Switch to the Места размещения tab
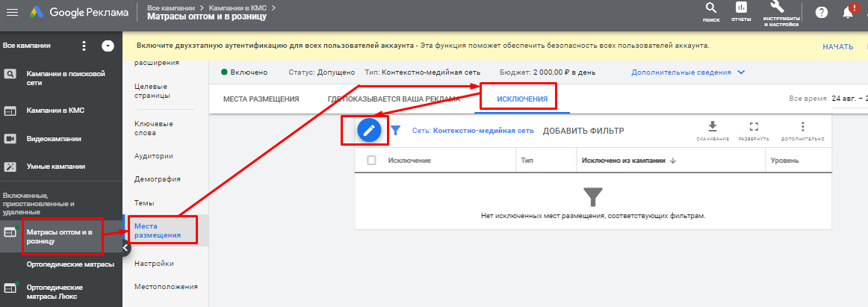The width and height of the screenshot is (868, 307). click(x=261, y=99)
